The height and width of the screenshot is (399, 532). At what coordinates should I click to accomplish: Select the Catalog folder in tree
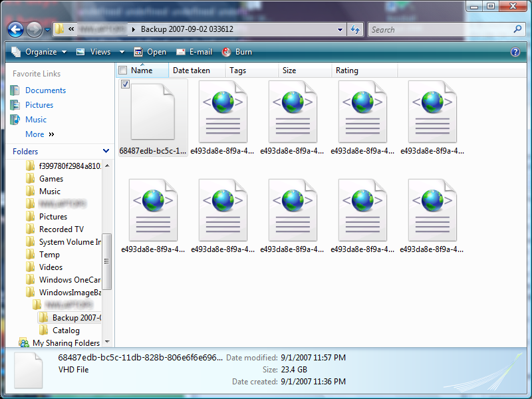click(x=66, y=331)
